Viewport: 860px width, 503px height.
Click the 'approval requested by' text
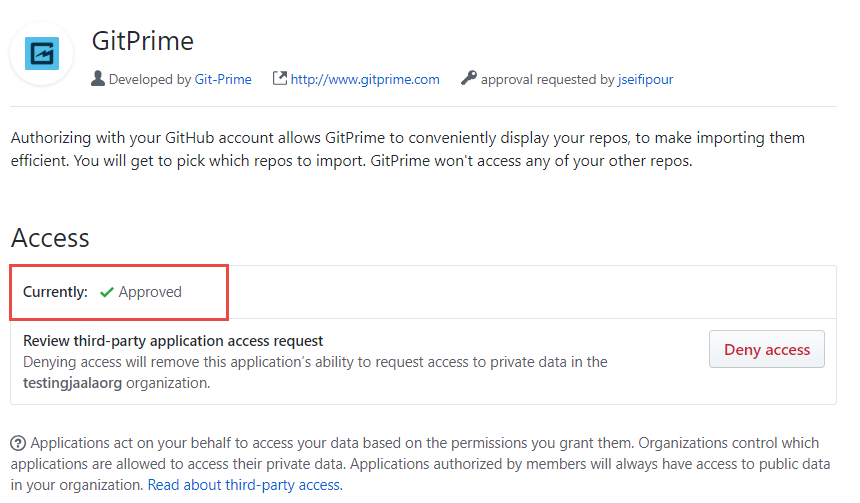tap(547, 80)
